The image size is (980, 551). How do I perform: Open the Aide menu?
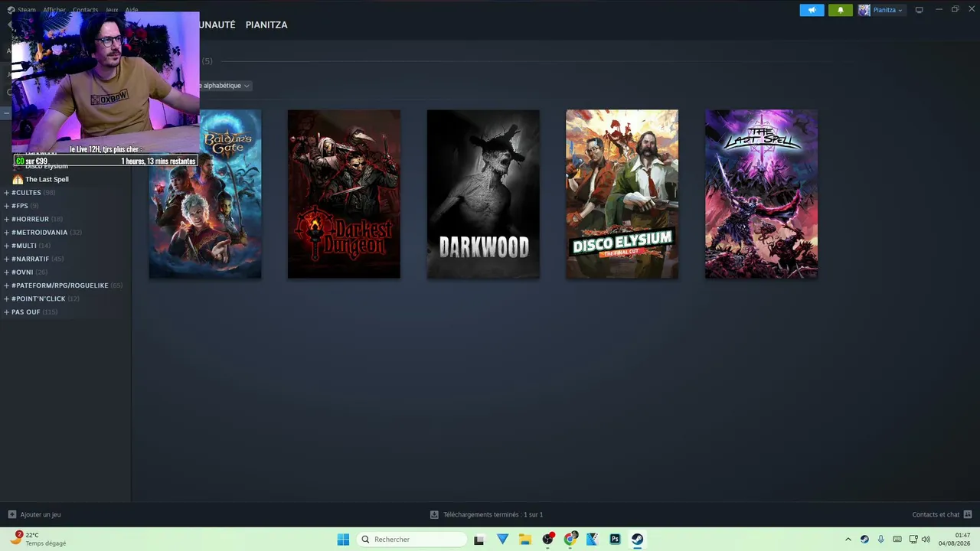coord(132,10)
